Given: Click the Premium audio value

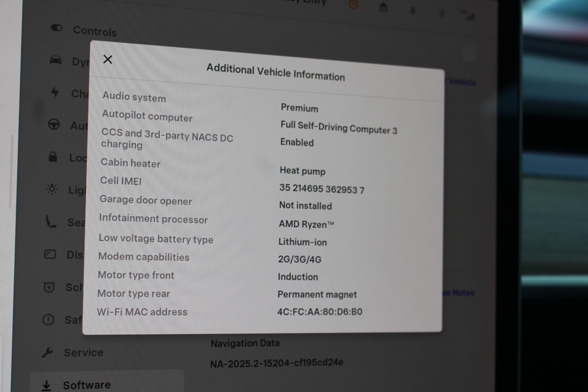Looking at the screenshot, I should click(299, 108).
